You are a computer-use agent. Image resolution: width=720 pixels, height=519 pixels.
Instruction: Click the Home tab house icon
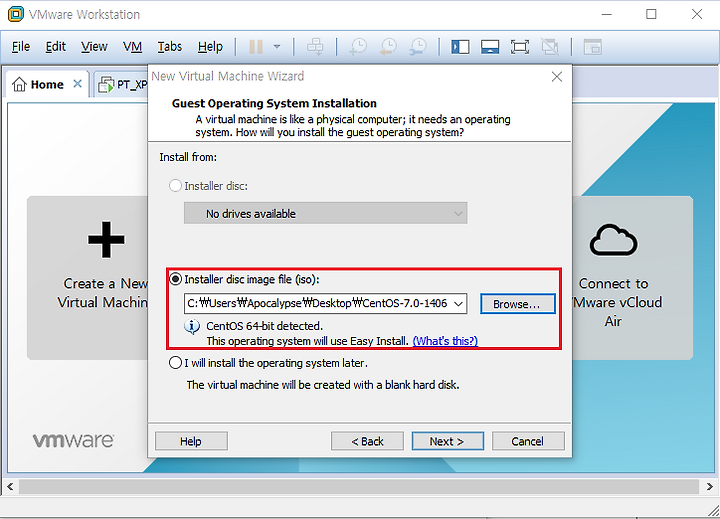point(19,85)
